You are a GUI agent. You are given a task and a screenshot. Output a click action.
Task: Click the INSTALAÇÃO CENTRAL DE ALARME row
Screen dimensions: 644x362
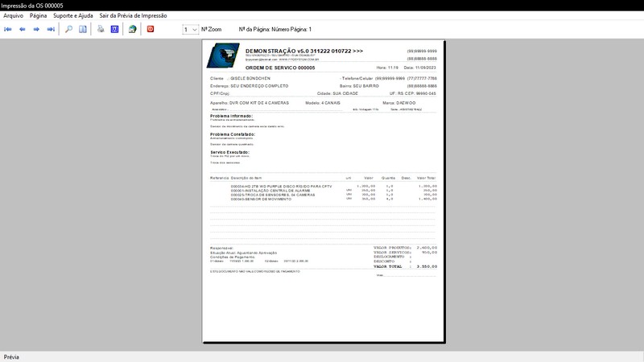(333, 191)
